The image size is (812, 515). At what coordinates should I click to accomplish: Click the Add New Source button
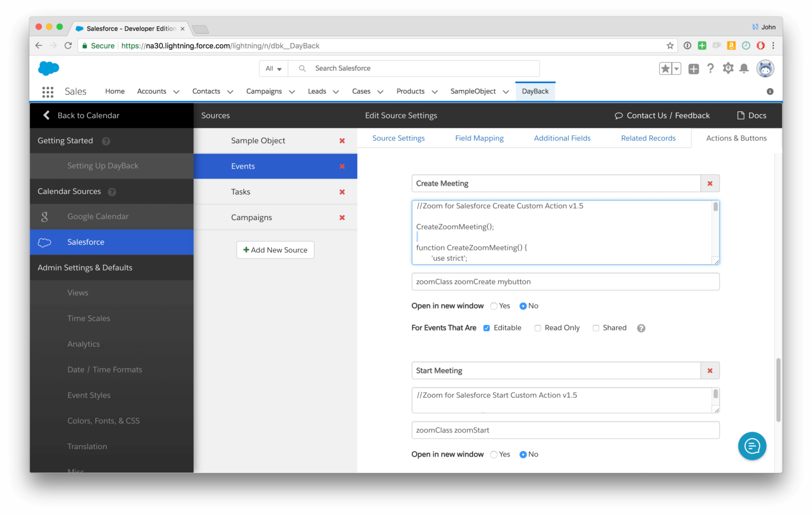[275, 250]
